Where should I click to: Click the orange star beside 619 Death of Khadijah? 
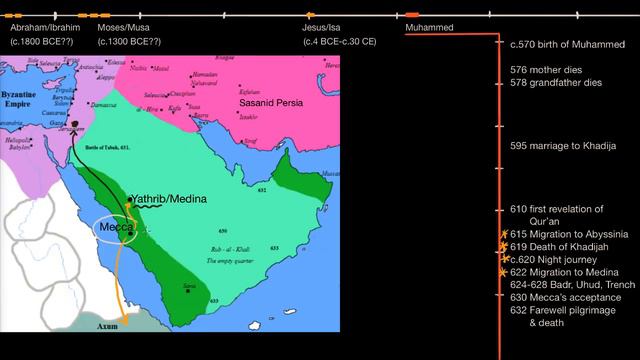[x=503, y=246]
